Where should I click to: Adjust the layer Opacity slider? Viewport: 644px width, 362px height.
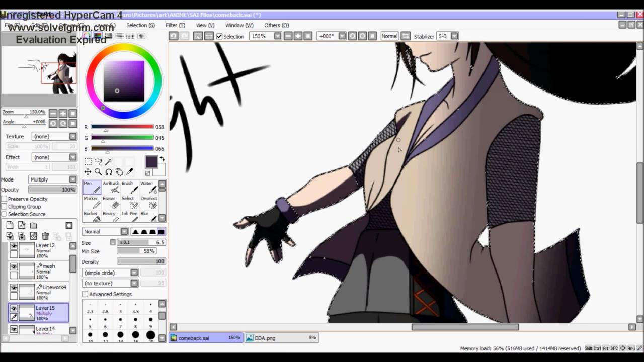tap(52, 190)
